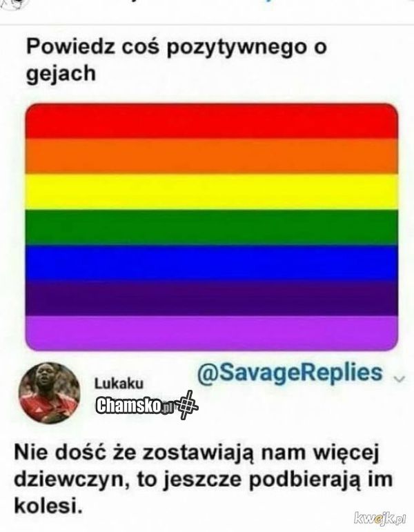The width and height of the screenshot is (414, 532).
Task: Click the word "kolesi." in the reply
Action: coord(48,506)
